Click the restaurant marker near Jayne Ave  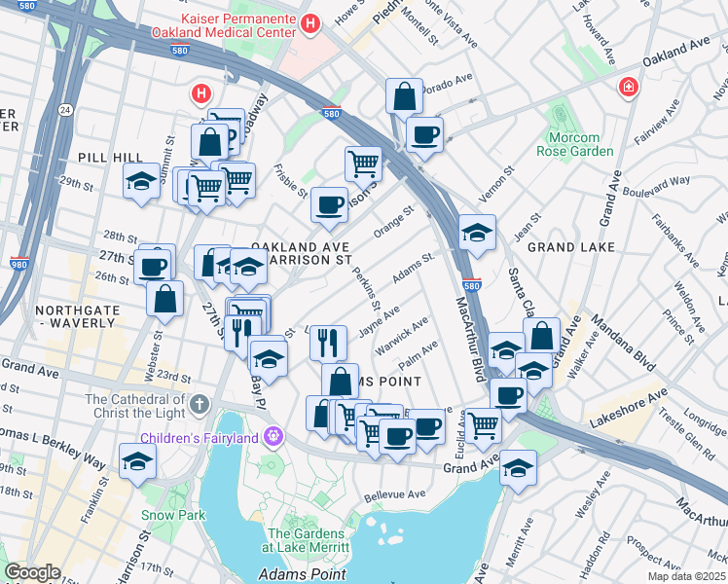[329, 345]
